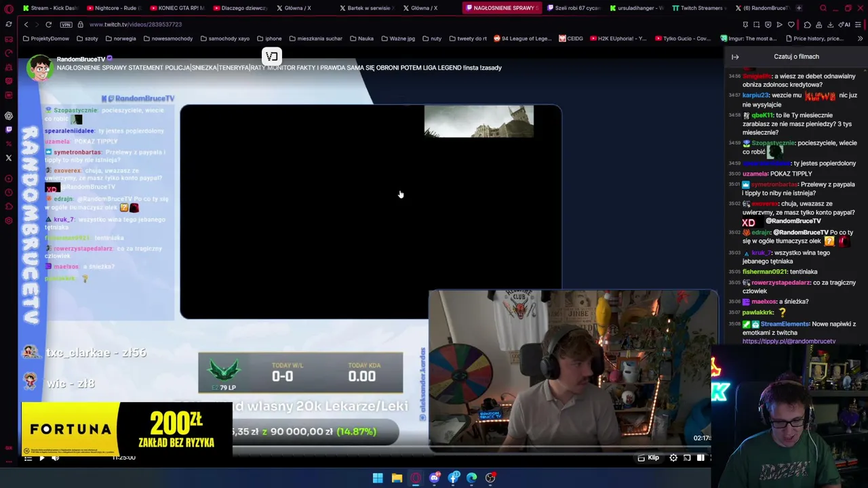Switch to the Szeli robi 67 tab
This screenshot has width=868, height=488.
(x=573, y=8)
